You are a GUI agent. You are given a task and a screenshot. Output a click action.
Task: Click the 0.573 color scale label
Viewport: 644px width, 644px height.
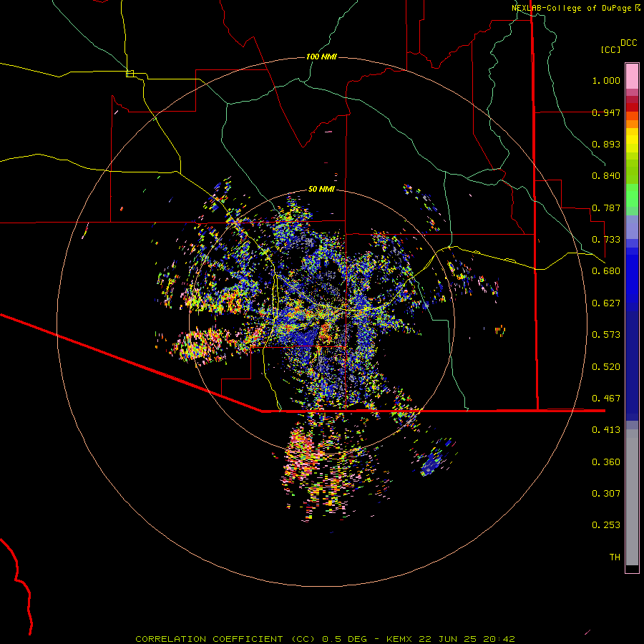[606, 335]
